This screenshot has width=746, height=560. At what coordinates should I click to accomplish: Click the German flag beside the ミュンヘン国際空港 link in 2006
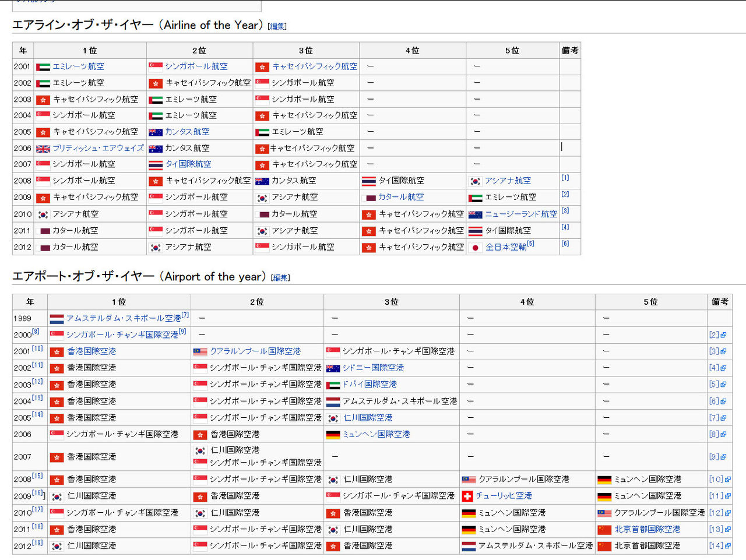[x=333, y=435]
